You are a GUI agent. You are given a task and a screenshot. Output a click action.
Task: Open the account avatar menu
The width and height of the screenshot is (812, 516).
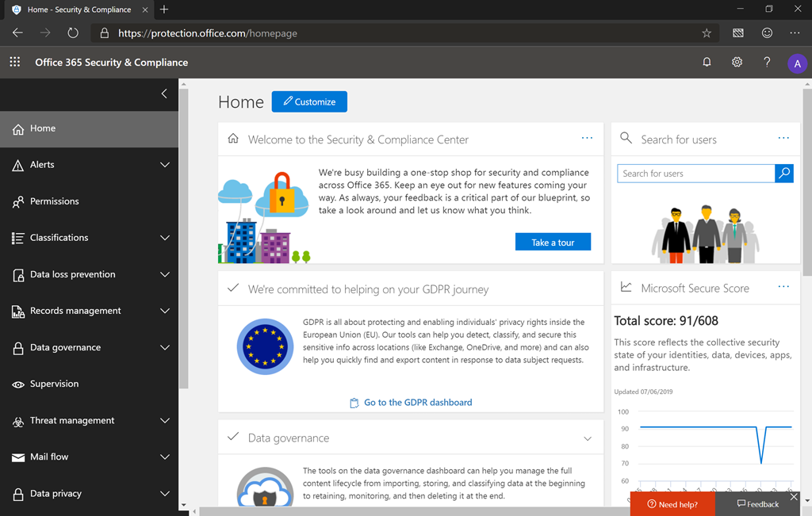(797, 63)
